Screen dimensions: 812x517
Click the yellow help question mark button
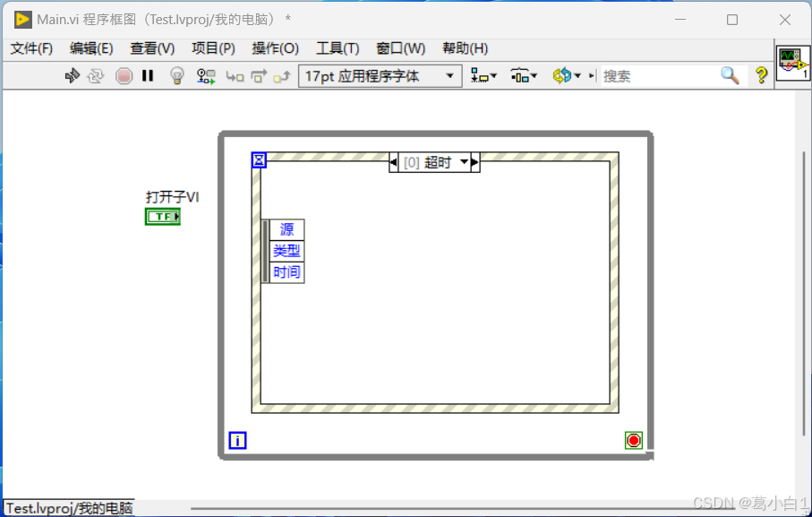click(x=761, y=76)
